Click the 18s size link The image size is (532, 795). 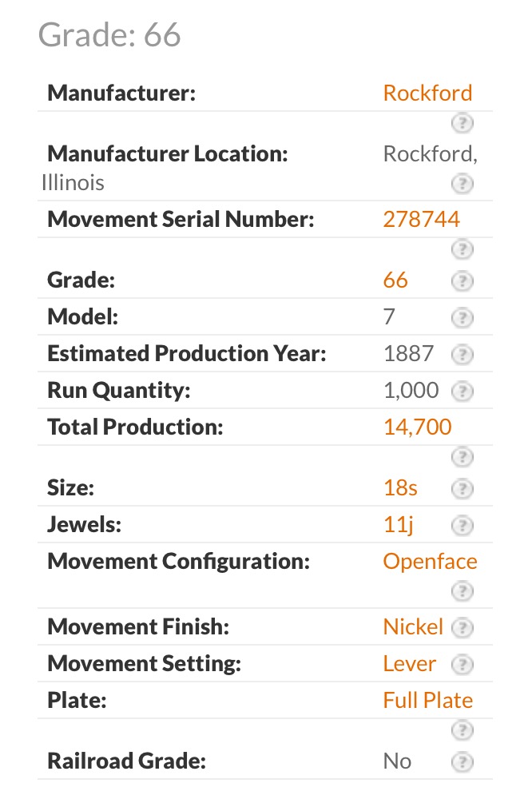[x=400, y=487]
